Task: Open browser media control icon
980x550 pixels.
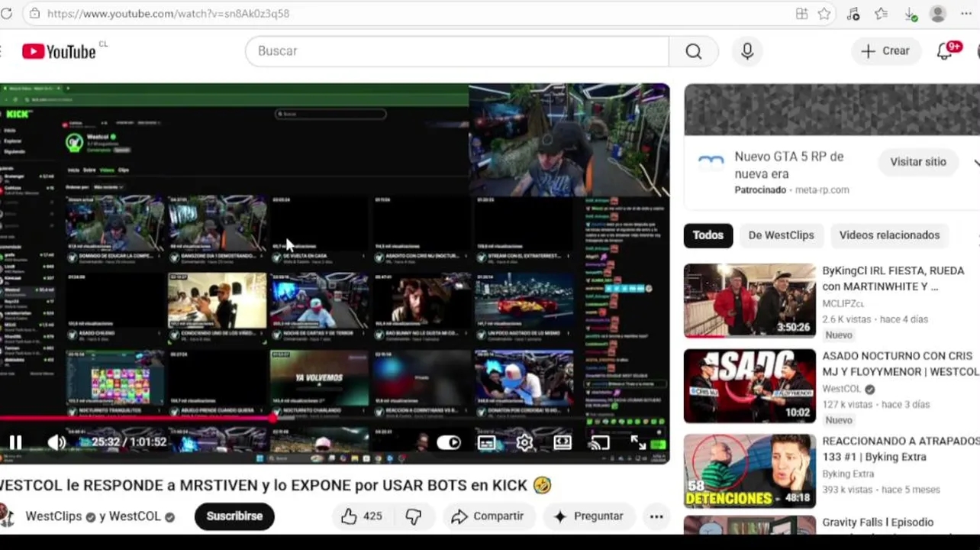Action: pos(853,14)
